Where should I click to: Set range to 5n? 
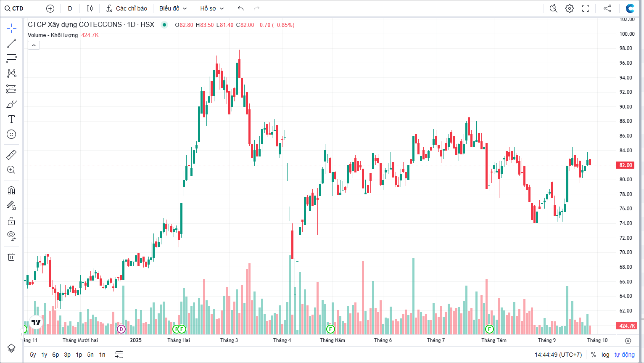click(90, 355)
